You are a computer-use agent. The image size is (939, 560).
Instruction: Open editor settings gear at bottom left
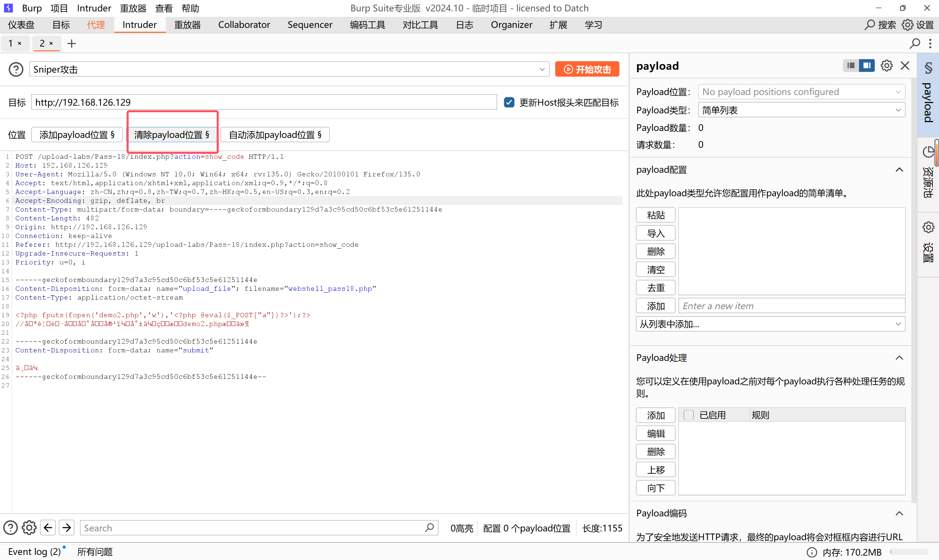(29, 528)
